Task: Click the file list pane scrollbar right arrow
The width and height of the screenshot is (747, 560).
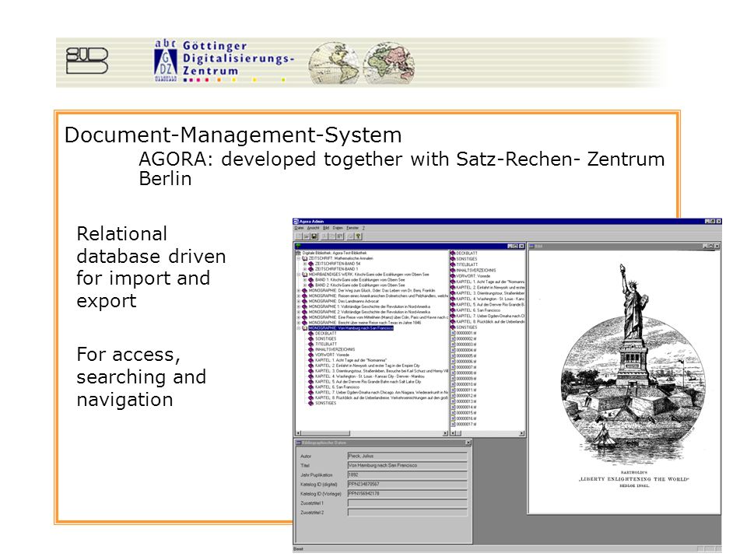Action: 521,433
